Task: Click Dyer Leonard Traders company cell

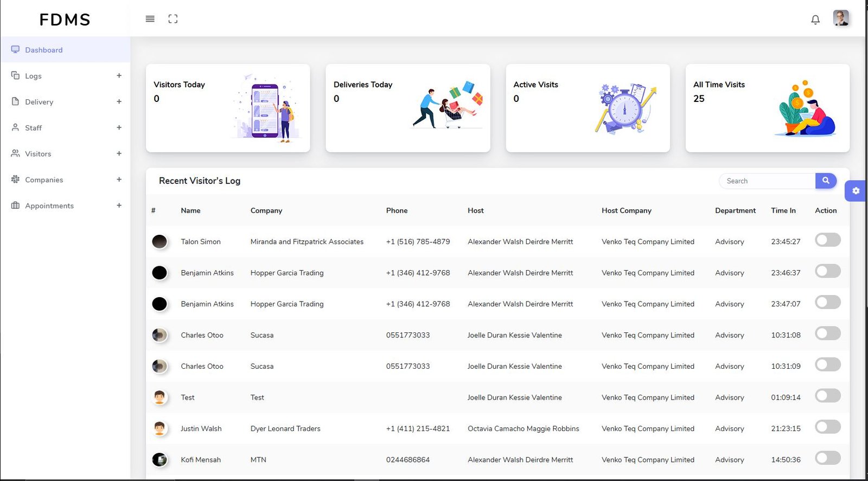Action: [x=285, y=429]
